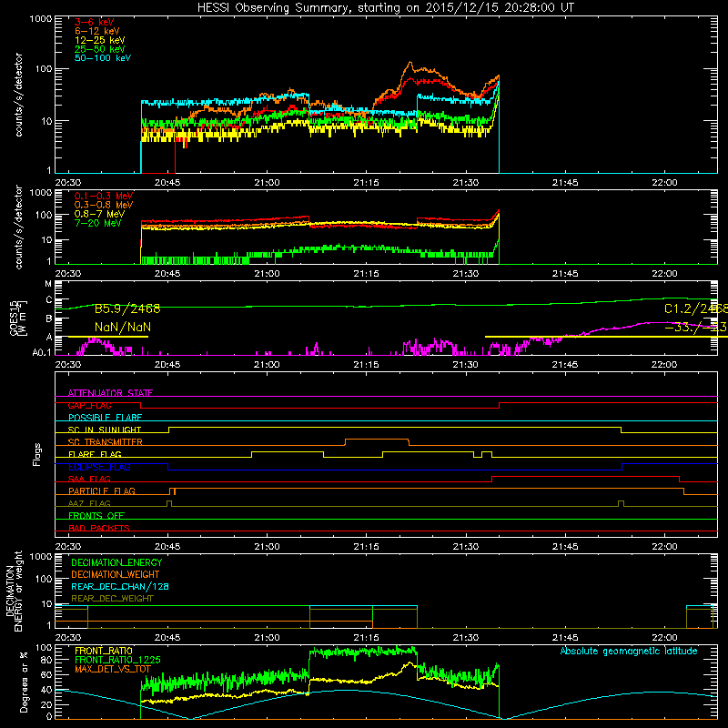Click the NaN/NaN annotation in GOES panel
The width and height of the screenshot is (728, 728).
point(123,328)
